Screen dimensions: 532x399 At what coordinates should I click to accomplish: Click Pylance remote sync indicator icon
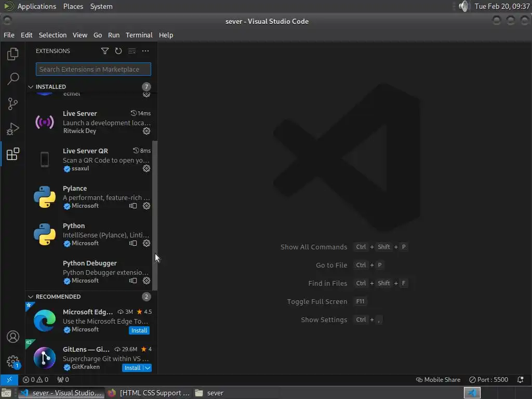coord(133,206)
